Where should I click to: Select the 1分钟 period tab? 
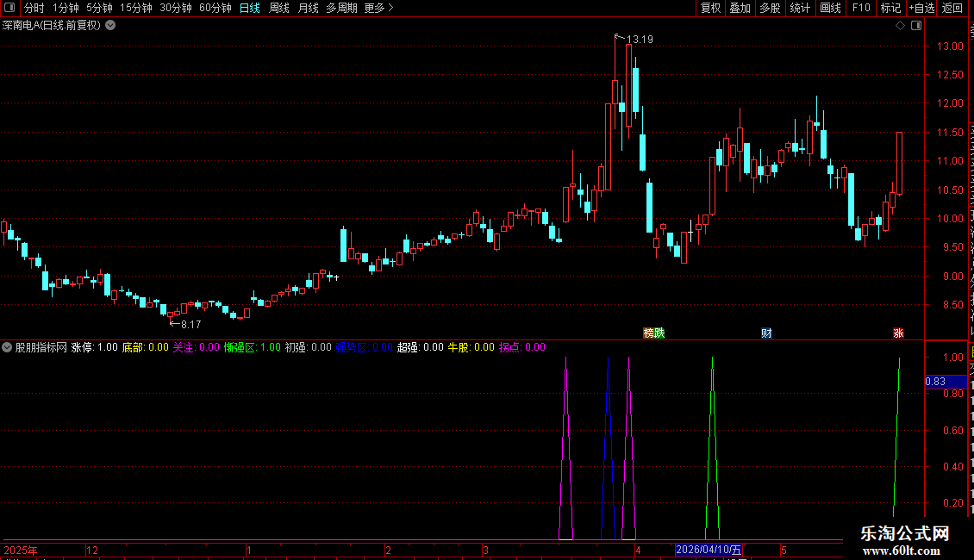(66, 8)
